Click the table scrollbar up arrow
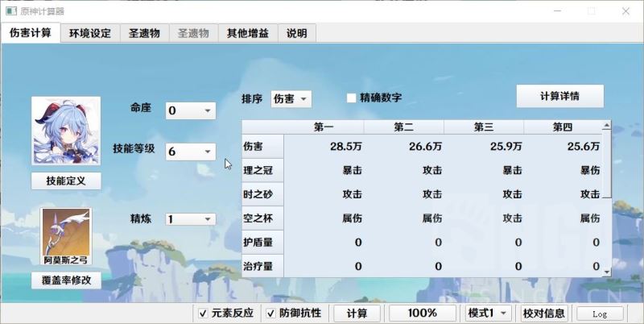 coord(607,125)
